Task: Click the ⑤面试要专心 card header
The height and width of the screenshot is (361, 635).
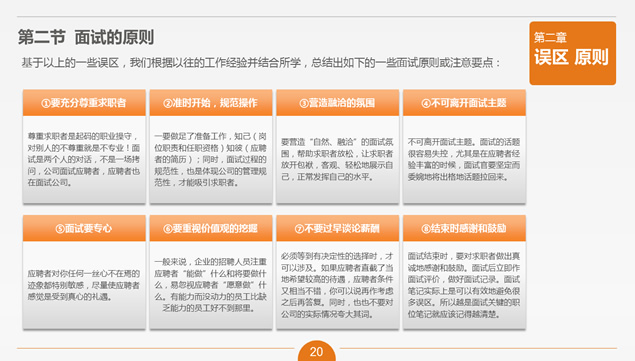Action: coord(84,229)
